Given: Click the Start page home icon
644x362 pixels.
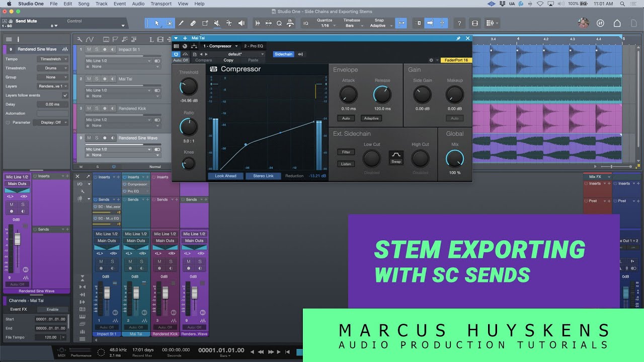Looking at the screenshot, I should (x=617, y=23).
